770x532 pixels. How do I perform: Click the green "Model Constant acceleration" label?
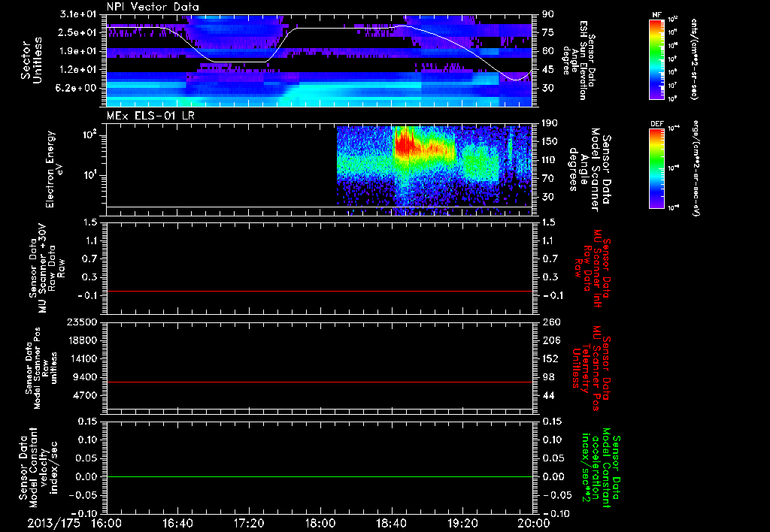(600, 468)
